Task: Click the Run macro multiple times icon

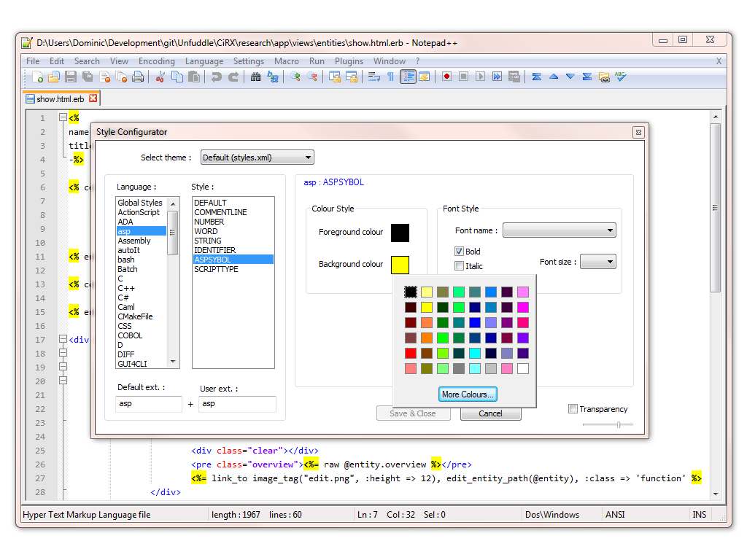Action: [497, 77]
